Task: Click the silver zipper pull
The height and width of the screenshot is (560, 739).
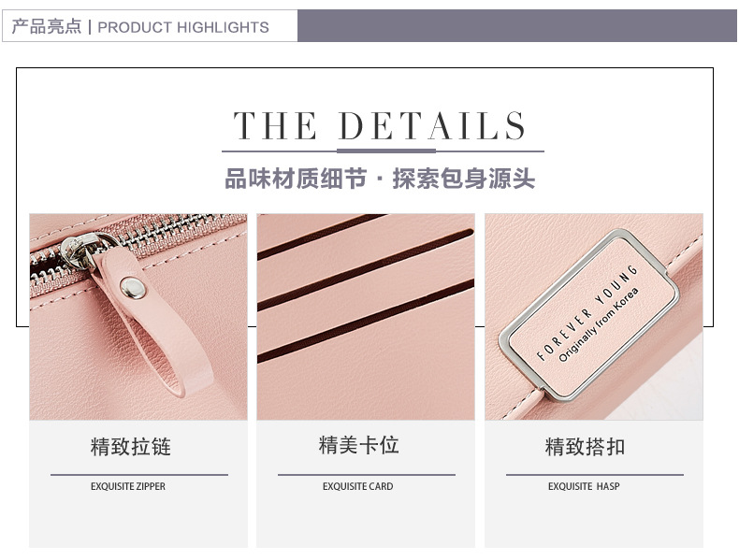Action: coord(78,252)
